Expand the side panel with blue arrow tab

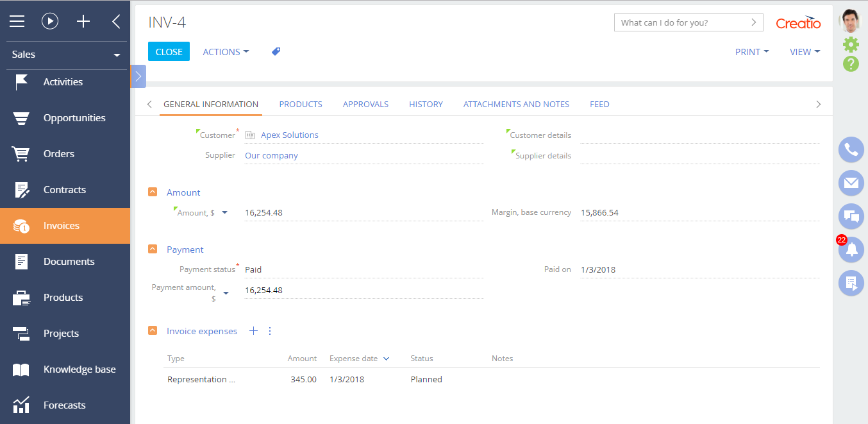point(138,76)
